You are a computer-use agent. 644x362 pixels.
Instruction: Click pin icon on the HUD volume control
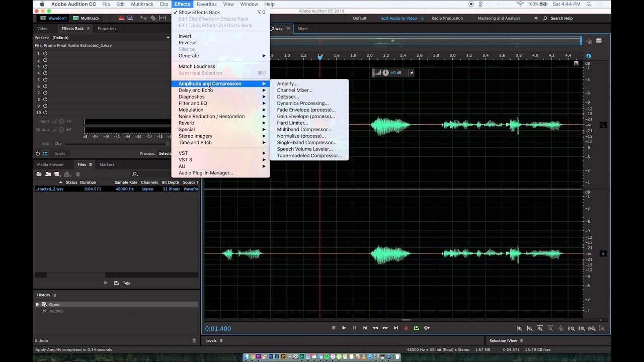click(x=411, y=73)
